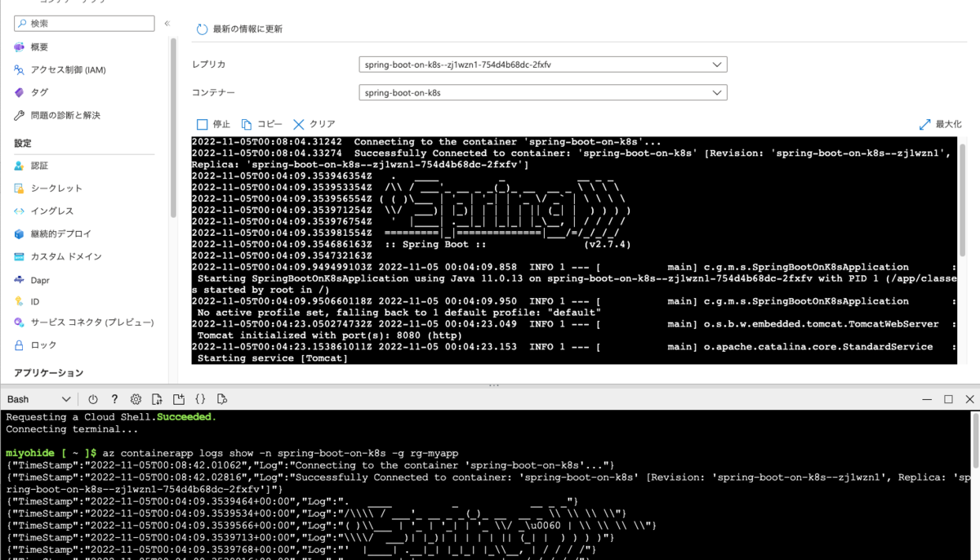Screen dimensions: 980x560
Task: Click the アプリケーション section heading
Action: coord(49,373)
